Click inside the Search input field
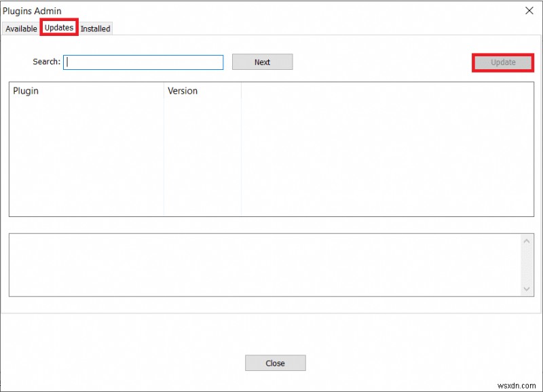The image size is (543, 392). pos(143,62)
